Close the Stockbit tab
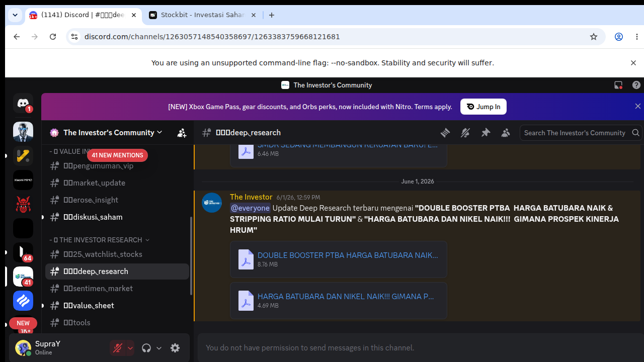 (x=254, y=15)
